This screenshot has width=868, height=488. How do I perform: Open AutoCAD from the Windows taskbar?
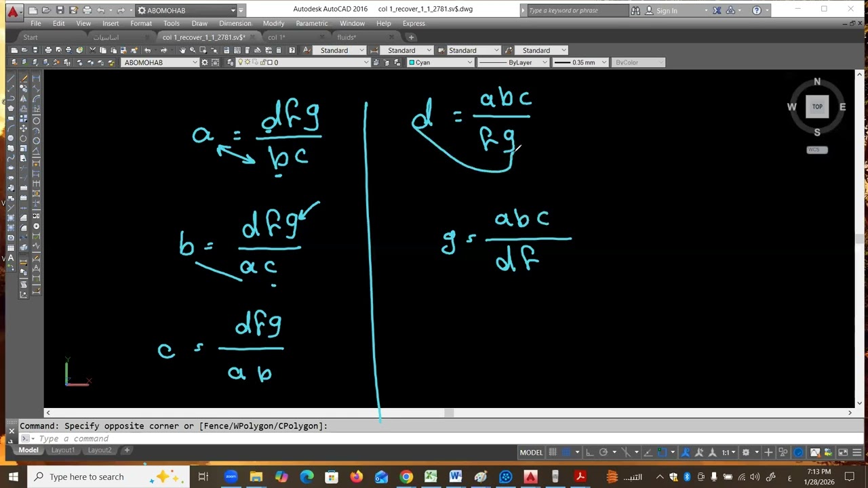[x=530, y=476]
